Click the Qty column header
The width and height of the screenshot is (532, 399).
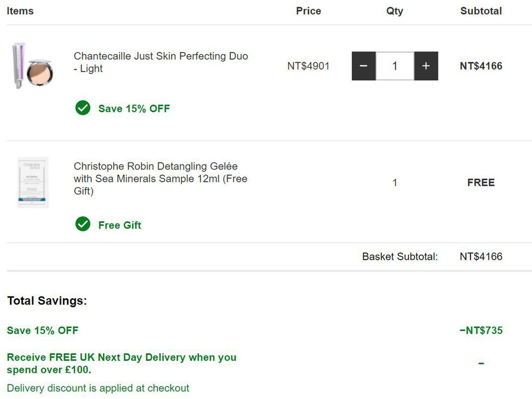(395, 11)
